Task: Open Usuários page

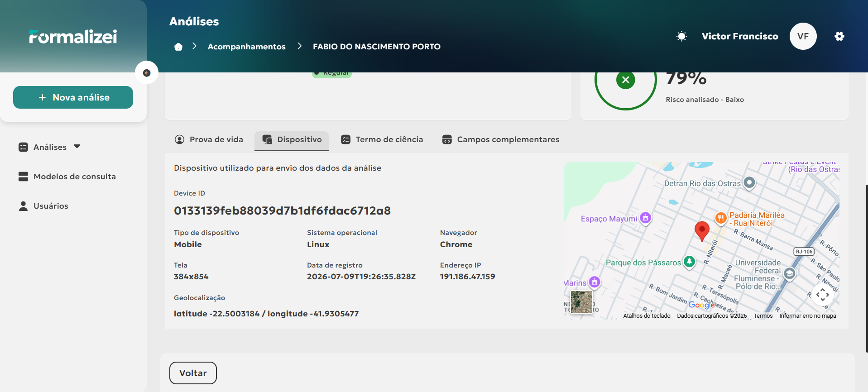Action: pyautogui.click(x=43, y=206)
